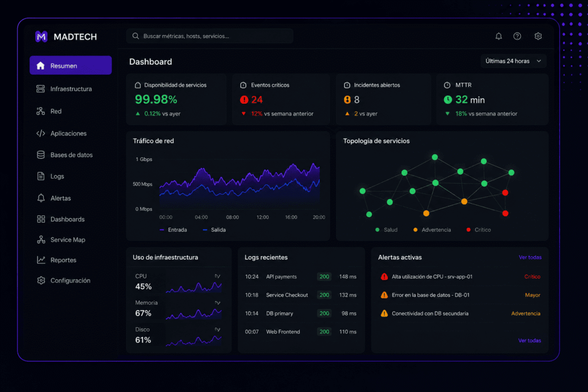
Task: Click the CPU 45% usage value
Action: 143,287
